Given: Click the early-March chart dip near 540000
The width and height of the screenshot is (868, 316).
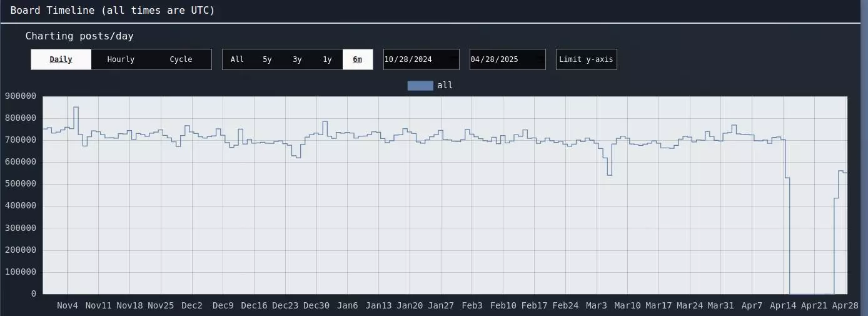Looking at the screenshot, I should tap(609, 175).
